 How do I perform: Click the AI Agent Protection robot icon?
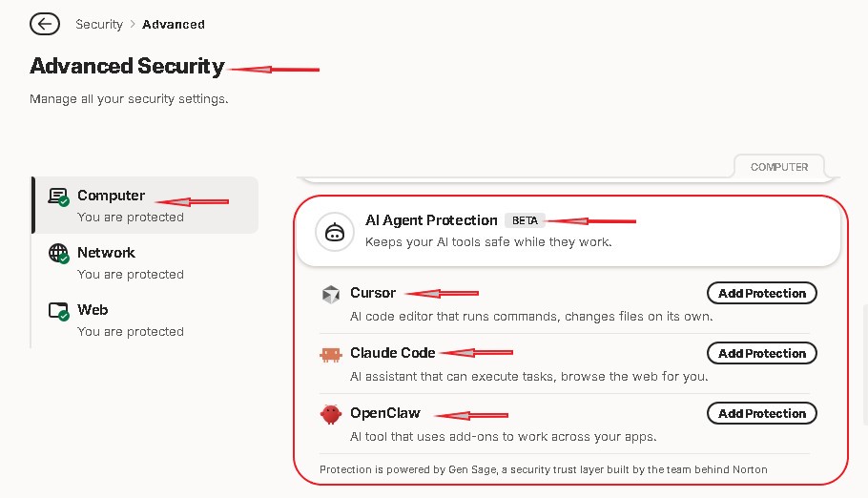point(335,232)
